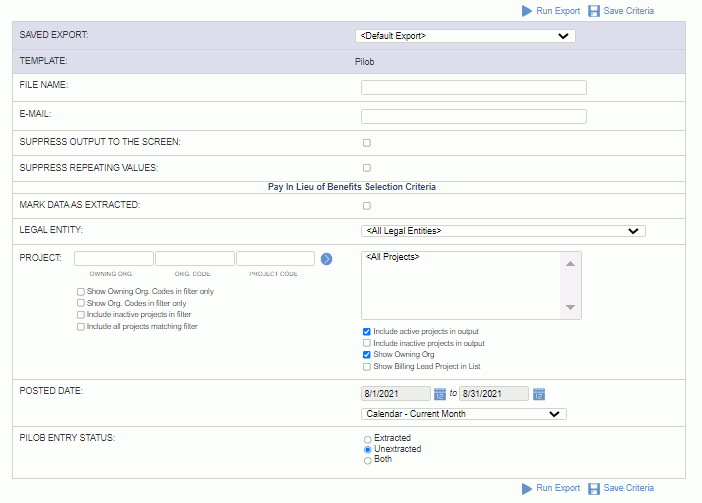The image size is (702, 503).
Task: Check Show Owning Org. Codes in filter only
Action: 81,292
